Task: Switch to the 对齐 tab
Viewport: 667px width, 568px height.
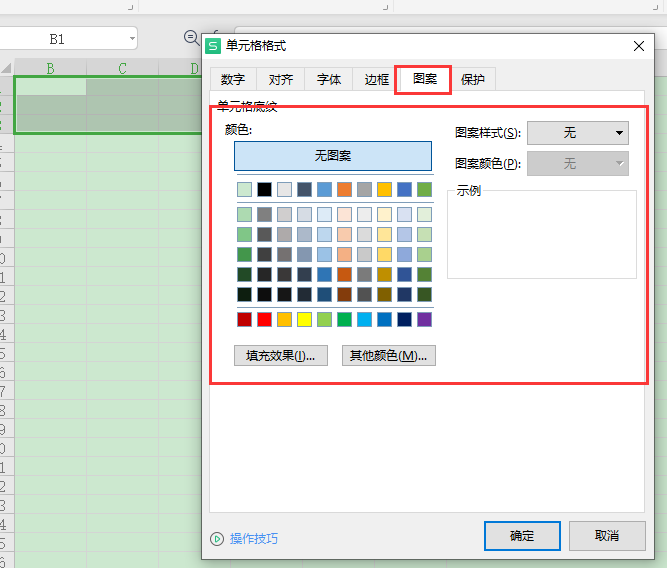Action: click(x=281, y=80)
